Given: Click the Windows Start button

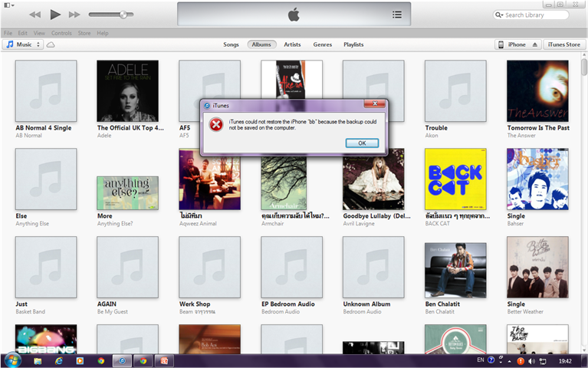Looking at the screenshot, I should pos(12,361).
